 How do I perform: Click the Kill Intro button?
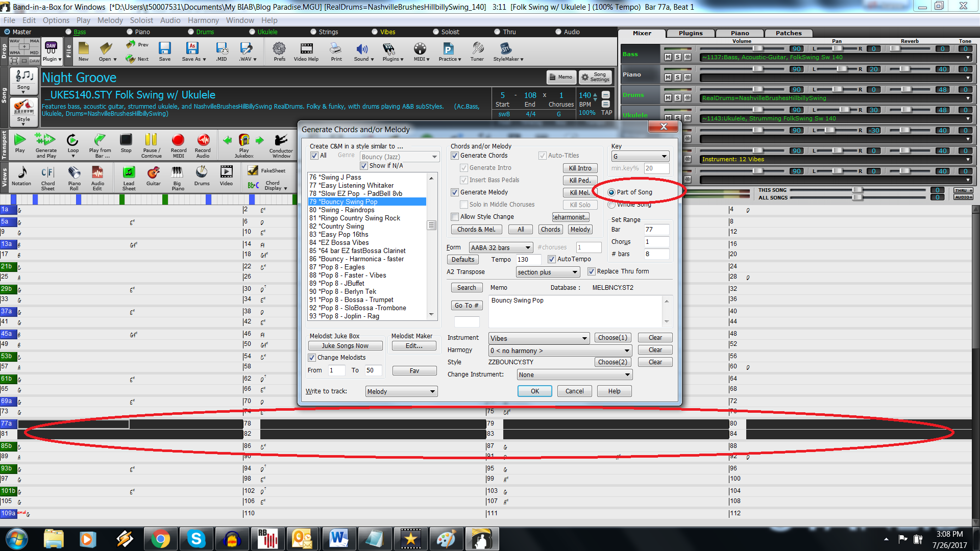click(580, 168)
